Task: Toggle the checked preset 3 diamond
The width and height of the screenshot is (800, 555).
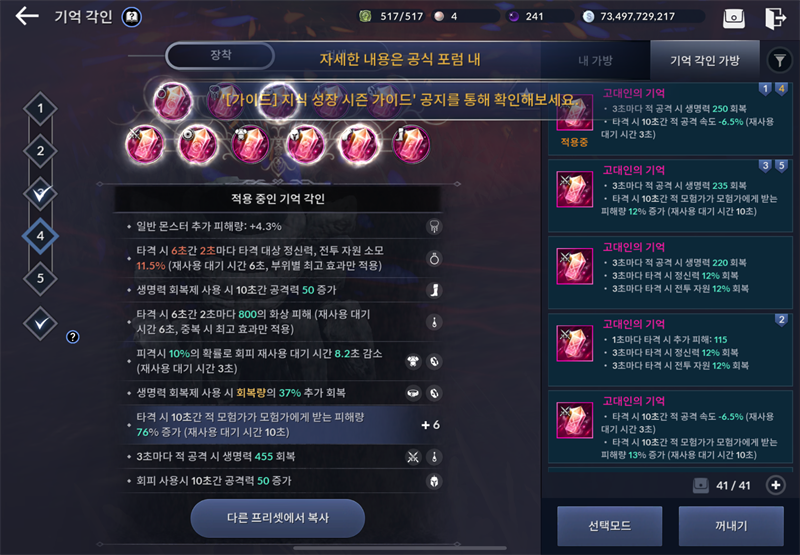Action: [40, 193]
